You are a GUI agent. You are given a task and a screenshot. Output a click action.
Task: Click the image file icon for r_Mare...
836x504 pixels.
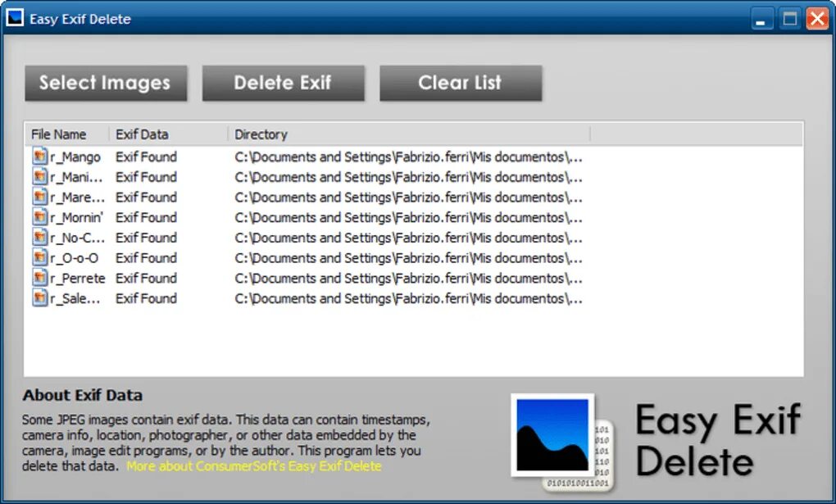click(40, 198)
